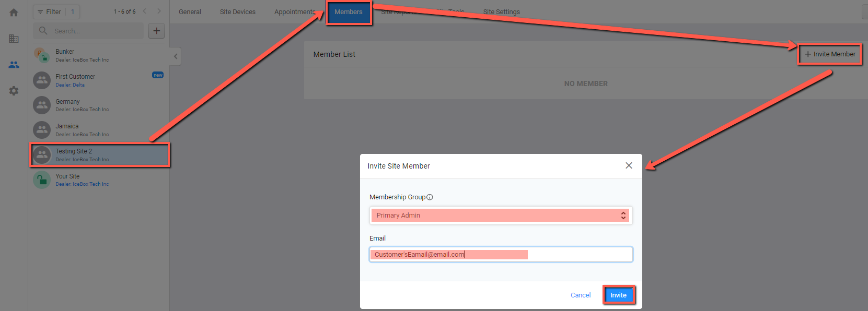Click the add site plus button

coord(156,31)
